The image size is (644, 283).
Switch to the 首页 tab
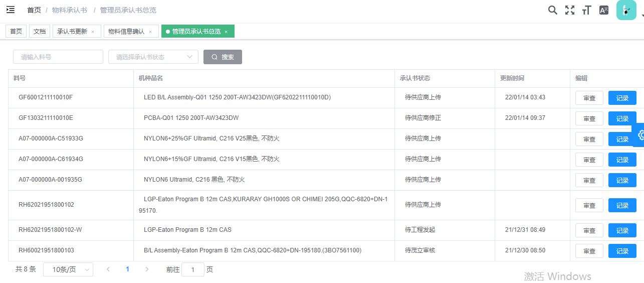(16, 32)
